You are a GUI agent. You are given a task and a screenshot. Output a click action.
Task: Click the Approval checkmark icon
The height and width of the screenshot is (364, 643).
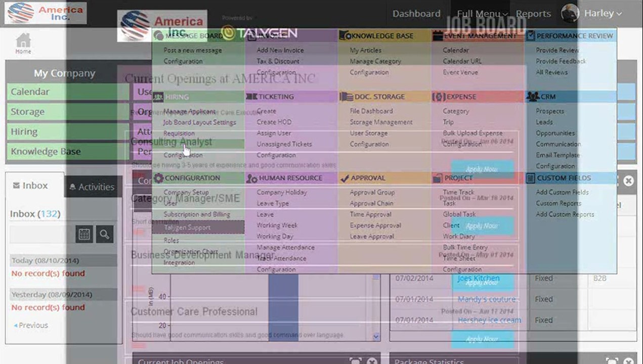point(345,178)
